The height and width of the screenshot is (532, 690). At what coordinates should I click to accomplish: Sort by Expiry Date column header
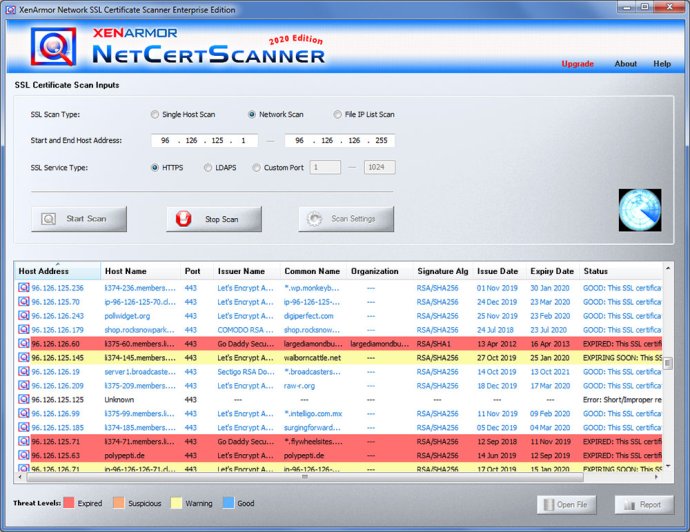pos(552,271)
